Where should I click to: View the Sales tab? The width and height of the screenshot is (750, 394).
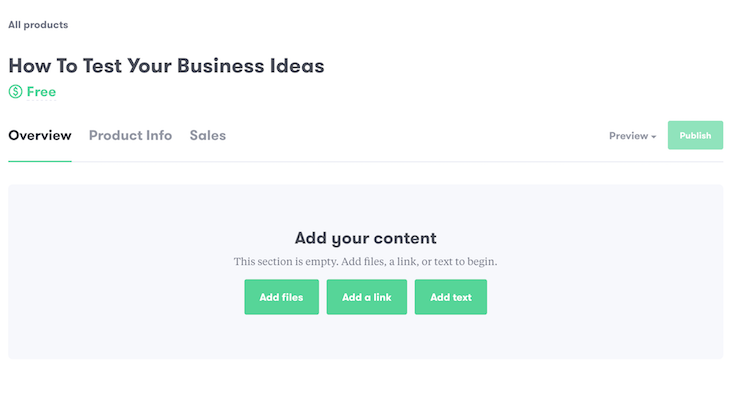208,135
